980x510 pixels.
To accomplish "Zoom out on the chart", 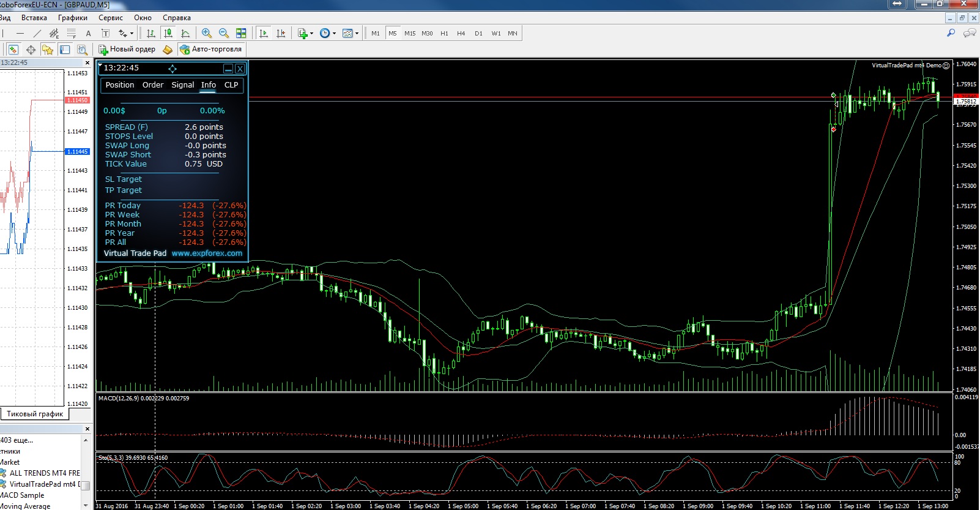I will 224,33.
